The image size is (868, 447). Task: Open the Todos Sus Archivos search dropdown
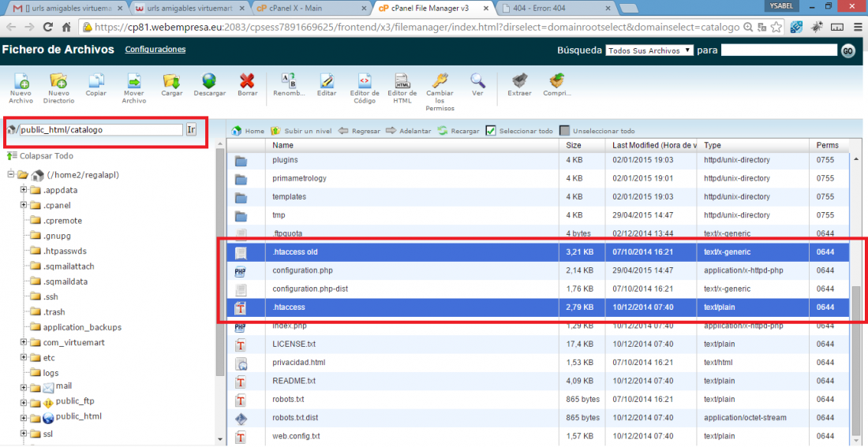pyautogui.click(x=649, y=50)
